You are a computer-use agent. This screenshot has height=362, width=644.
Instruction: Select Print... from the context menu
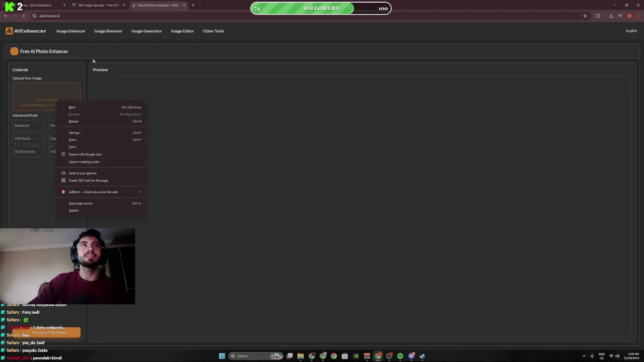click(x=101, y=140)
